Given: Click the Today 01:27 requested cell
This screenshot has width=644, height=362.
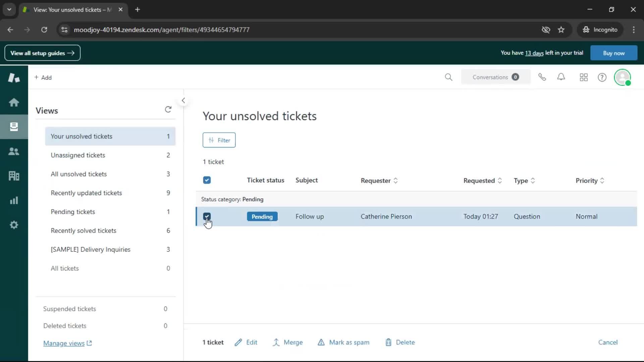Looking at the screenshot, I should [481, 217].
